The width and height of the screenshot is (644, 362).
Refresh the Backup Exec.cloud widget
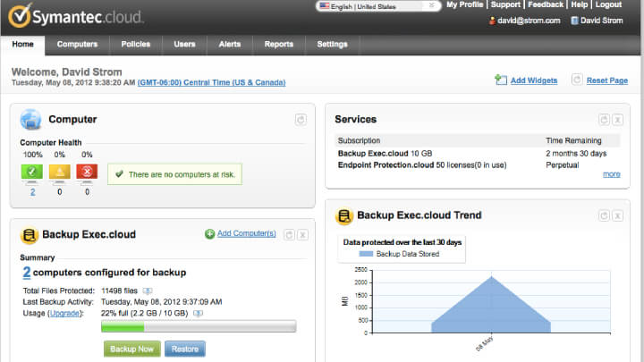point(289,235)
